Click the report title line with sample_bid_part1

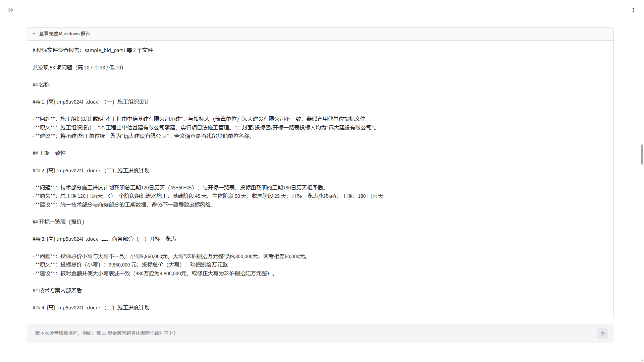(x=93, y=50)
